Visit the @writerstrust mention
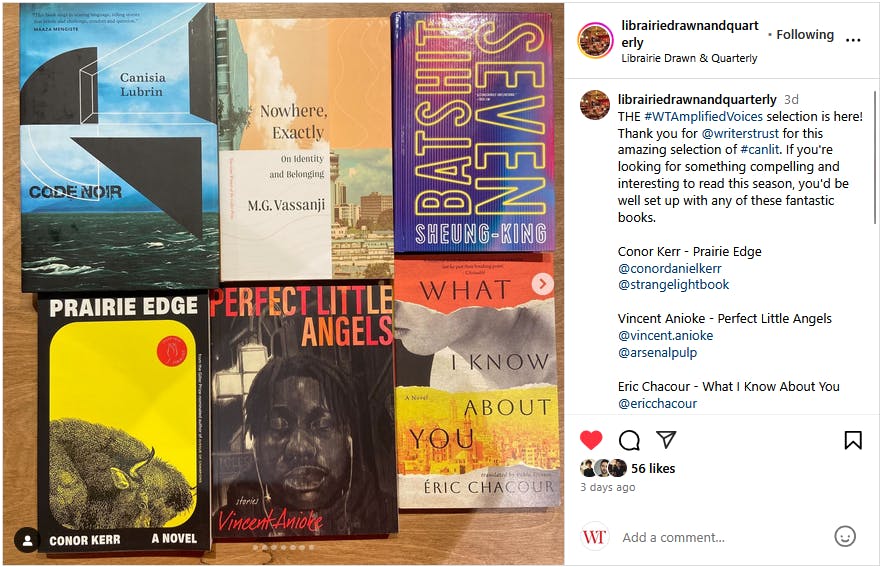 740,133
